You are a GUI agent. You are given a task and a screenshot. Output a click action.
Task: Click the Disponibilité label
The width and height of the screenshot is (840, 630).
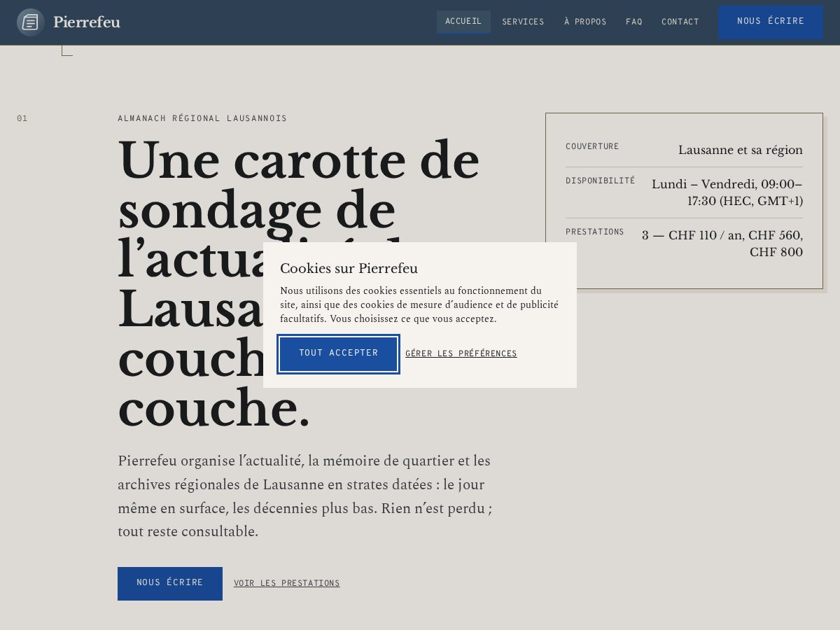[x=600, y=181]
